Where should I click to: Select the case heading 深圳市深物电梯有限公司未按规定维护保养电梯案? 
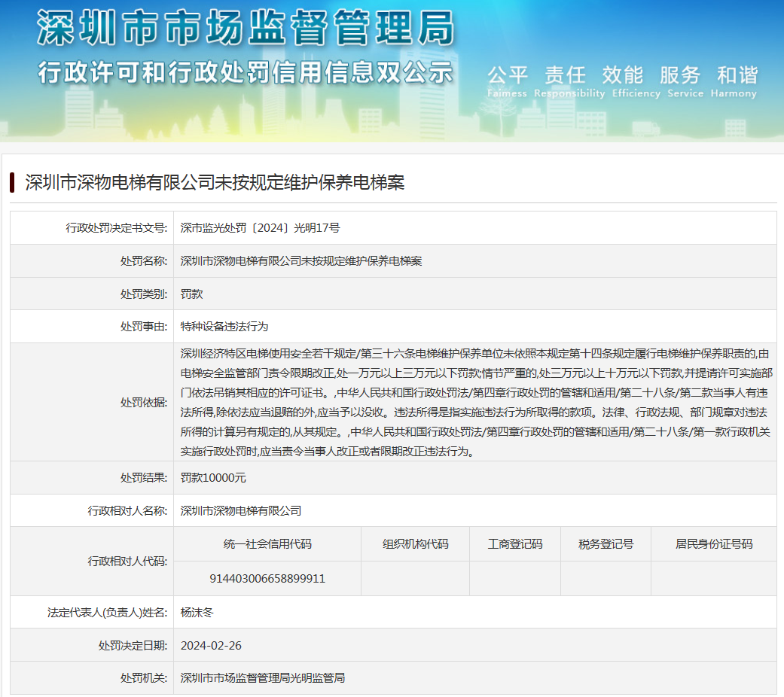(215, 183)
